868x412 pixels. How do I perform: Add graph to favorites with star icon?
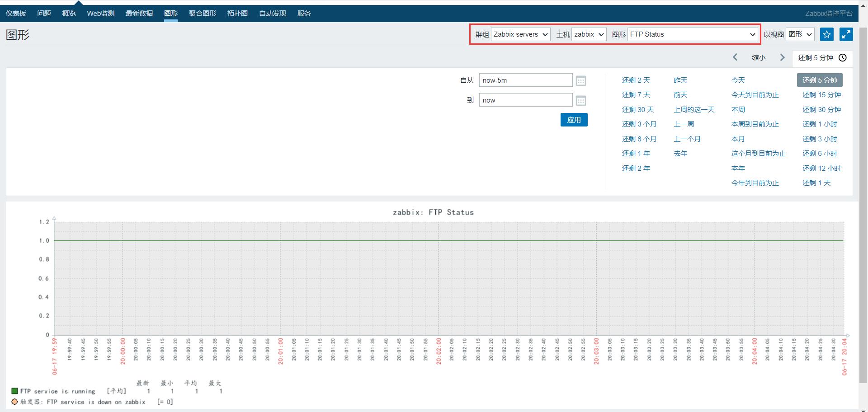click(827, 34)
